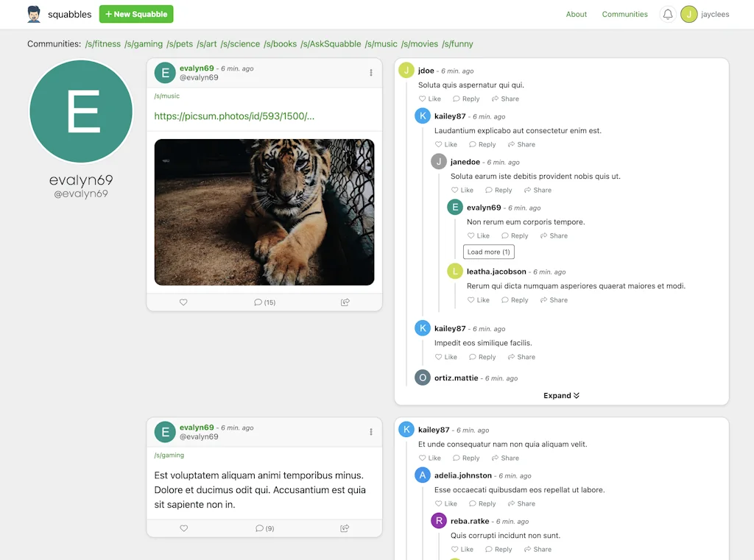Like leatha.jacobson's comment
Viewport: 754px width, 560px height.
(479, 300)
